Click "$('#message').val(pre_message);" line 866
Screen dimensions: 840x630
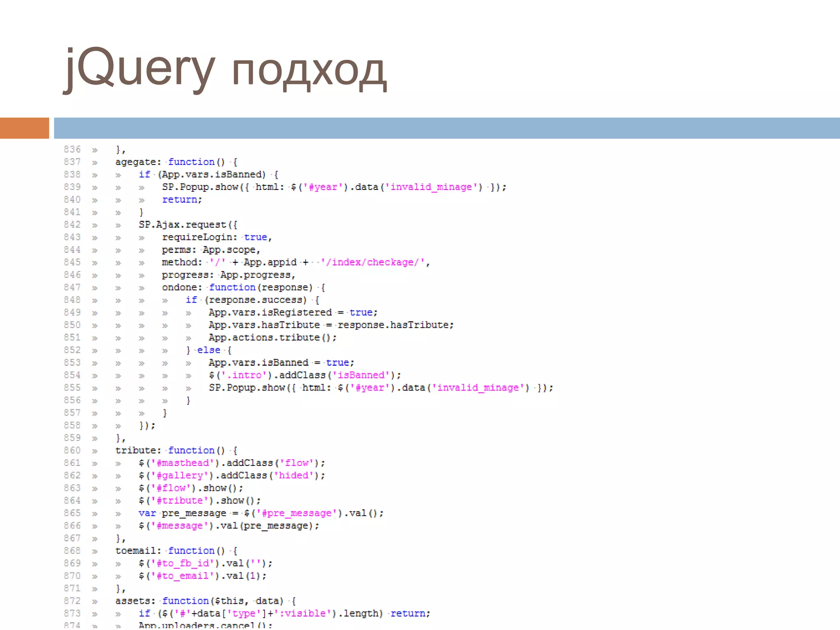click(229, 526)
